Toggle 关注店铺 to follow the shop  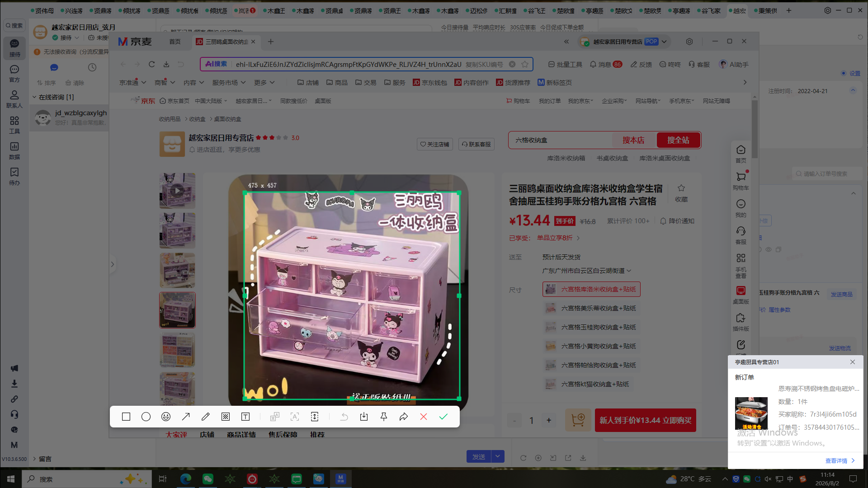(435, 144)
